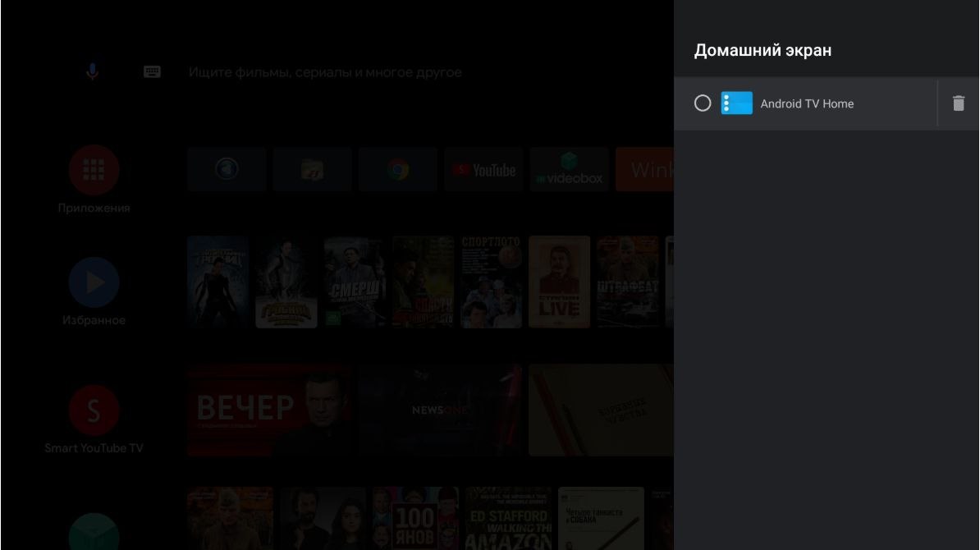
Task: Launch the videobox app tile
Action: [569, 169]
